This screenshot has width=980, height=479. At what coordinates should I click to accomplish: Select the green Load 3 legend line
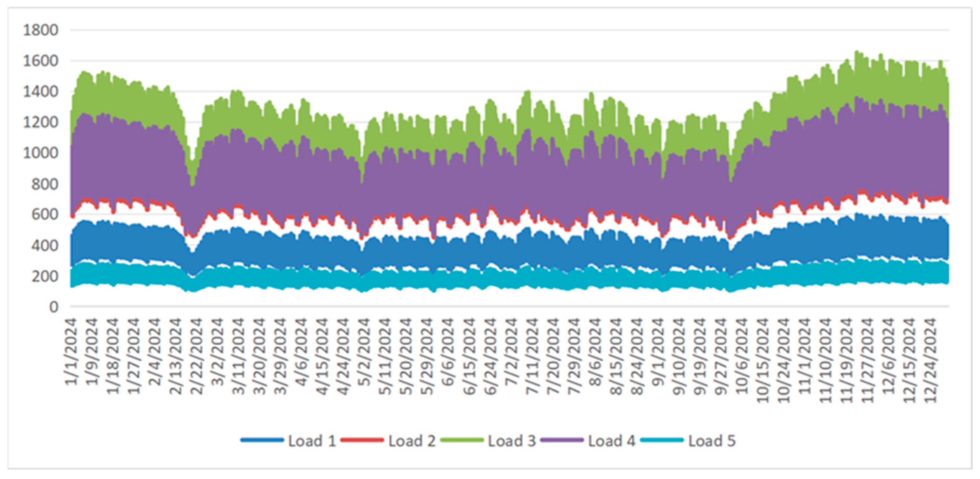pos(462,440)
